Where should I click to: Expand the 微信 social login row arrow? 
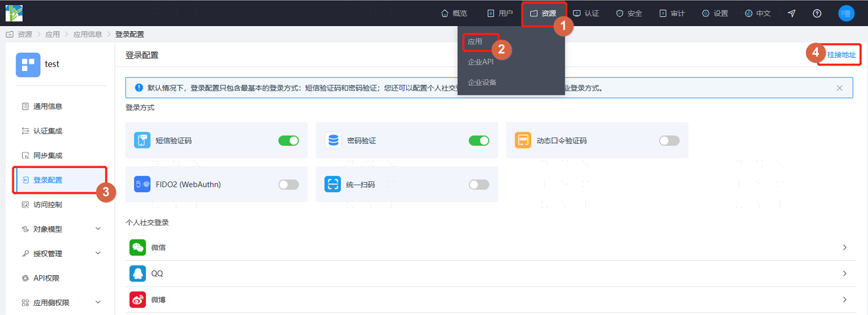pos(845,247)
